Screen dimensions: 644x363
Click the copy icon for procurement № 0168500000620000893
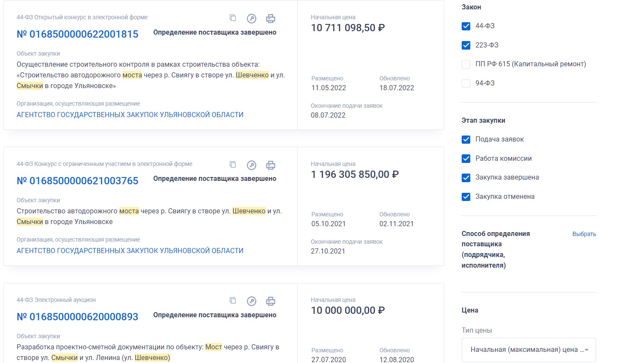click(x=233, y=301)
